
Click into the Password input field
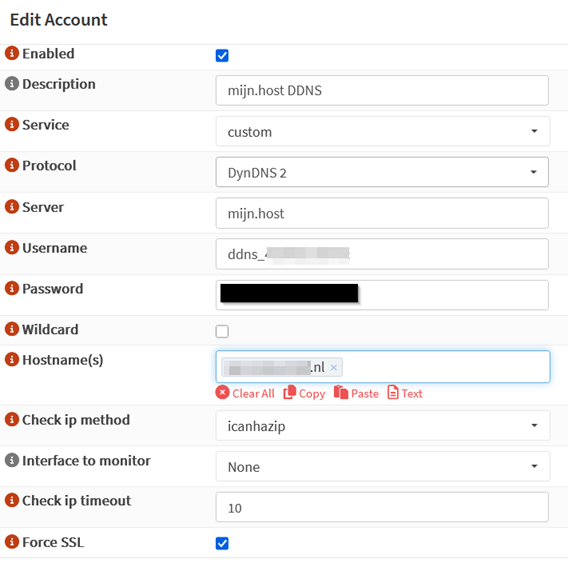[382, 295]
